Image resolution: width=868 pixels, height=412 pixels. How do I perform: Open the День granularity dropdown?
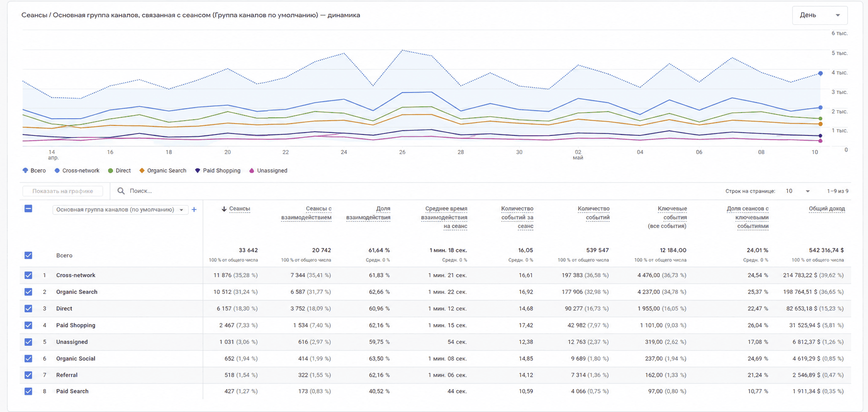(819, 15)
